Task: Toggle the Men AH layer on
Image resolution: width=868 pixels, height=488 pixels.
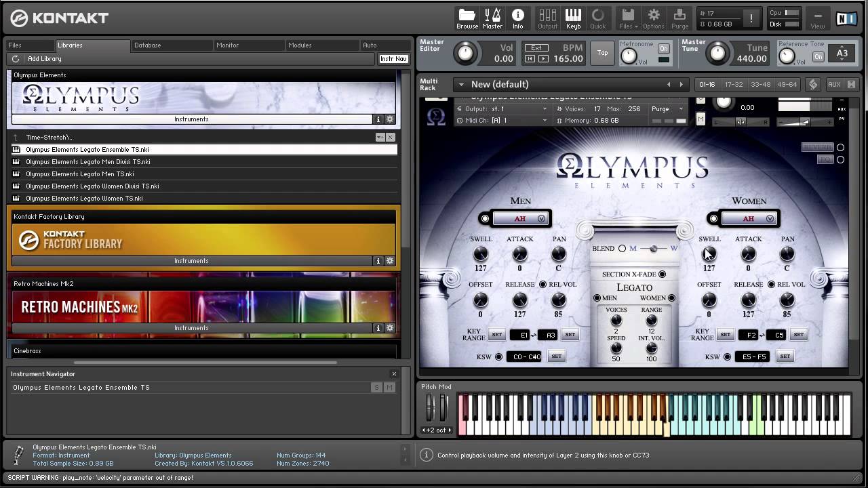Action: pyautogui.click(x=485, y=218)
